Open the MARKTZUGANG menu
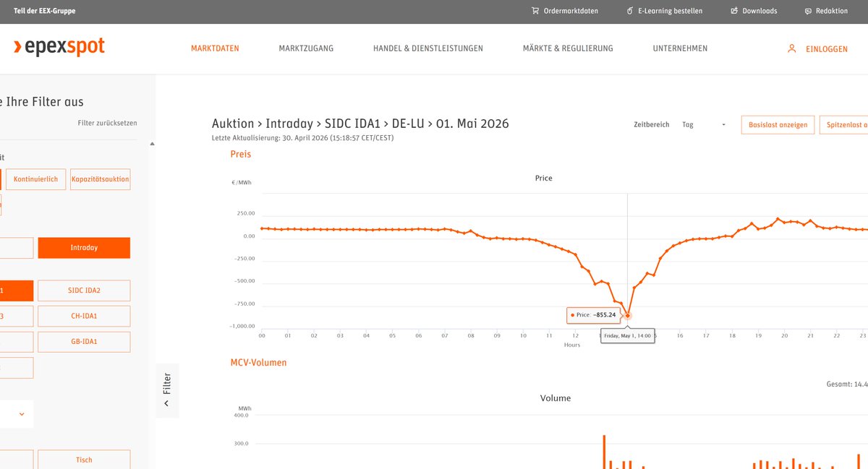Viewport: 868px width, 469px height. [306, 48]
